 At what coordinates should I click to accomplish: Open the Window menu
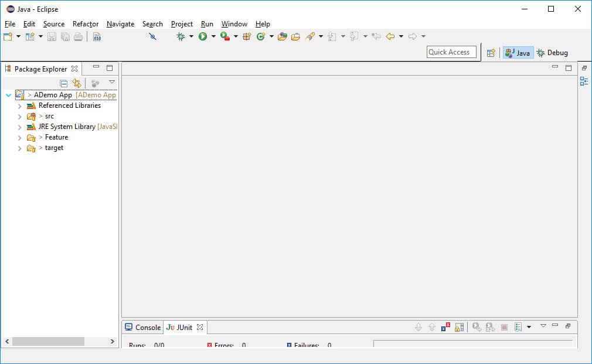click(234, 24)
